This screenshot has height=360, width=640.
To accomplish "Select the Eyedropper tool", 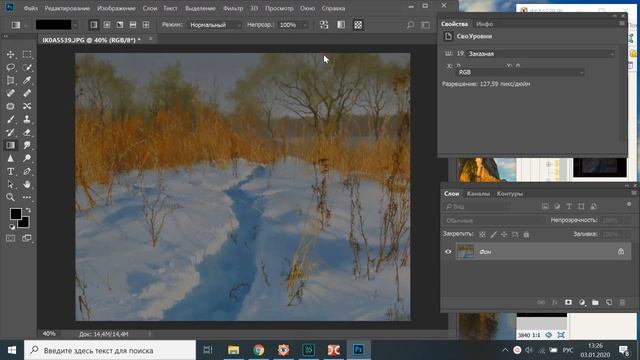I will [x=27, y=80].
